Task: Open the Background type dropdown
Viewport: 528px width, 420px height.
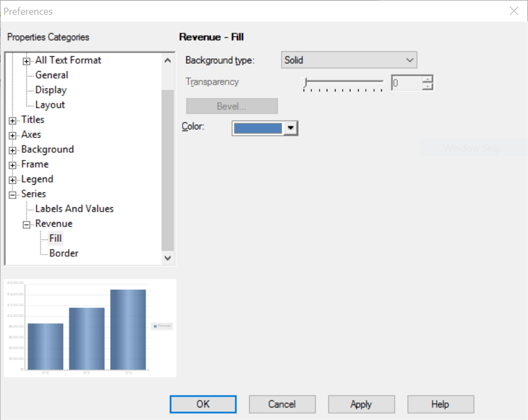Action: pos(410,60)
